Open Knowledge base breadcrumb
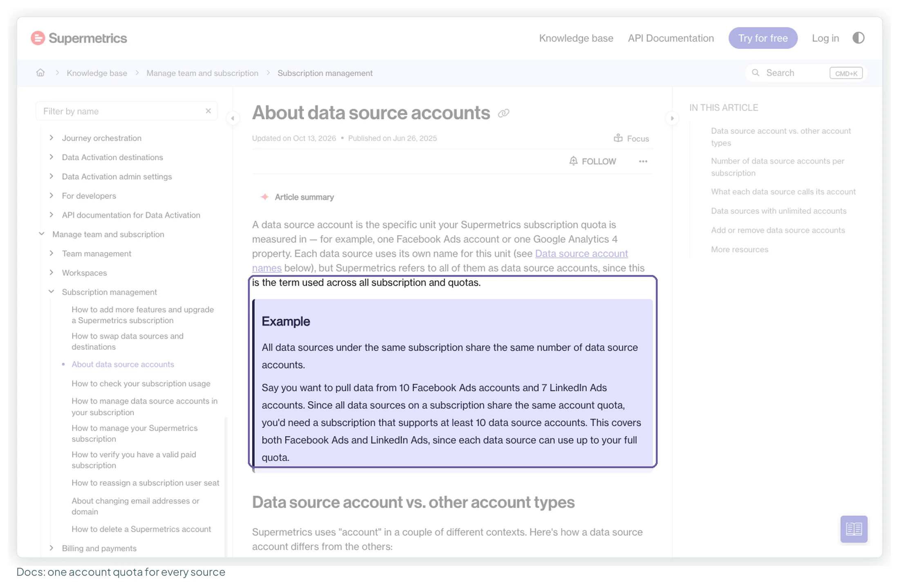This screenshot has height=588, width=899. (97, 73)
